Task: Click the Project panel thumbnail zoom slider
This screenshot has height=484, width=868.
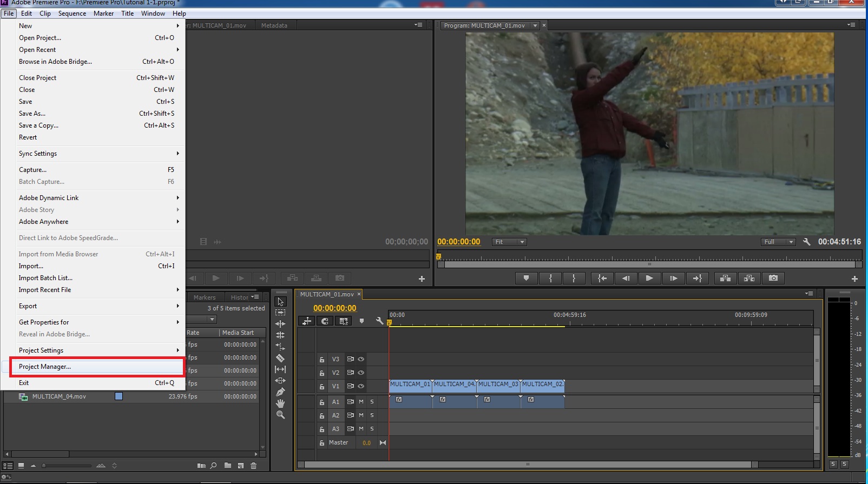Action: tap(68, 466)
